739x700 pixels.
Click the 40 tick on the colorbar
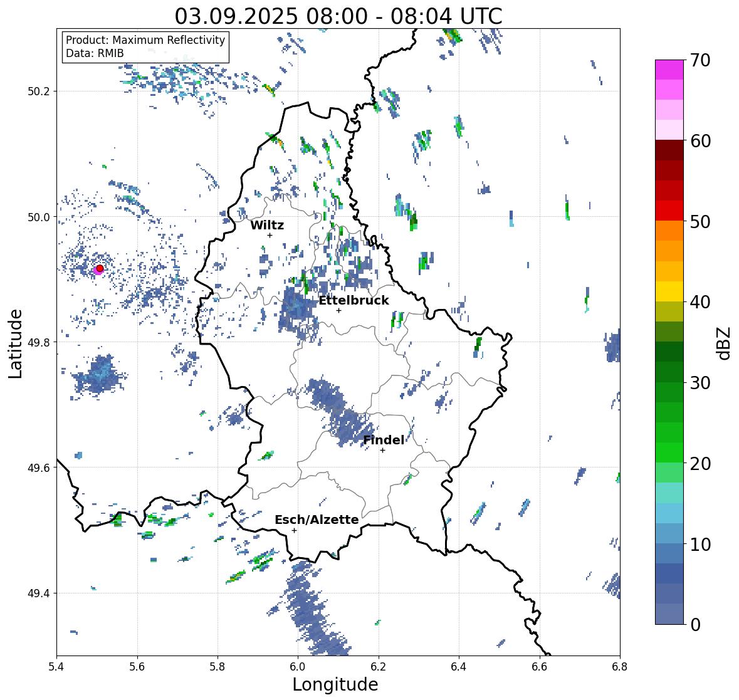(700, 302)
